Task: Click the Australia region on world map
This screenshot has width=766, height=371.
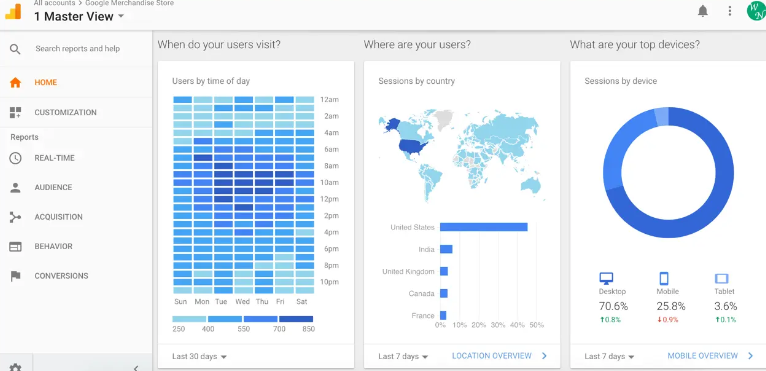Action: coord(531,186)
